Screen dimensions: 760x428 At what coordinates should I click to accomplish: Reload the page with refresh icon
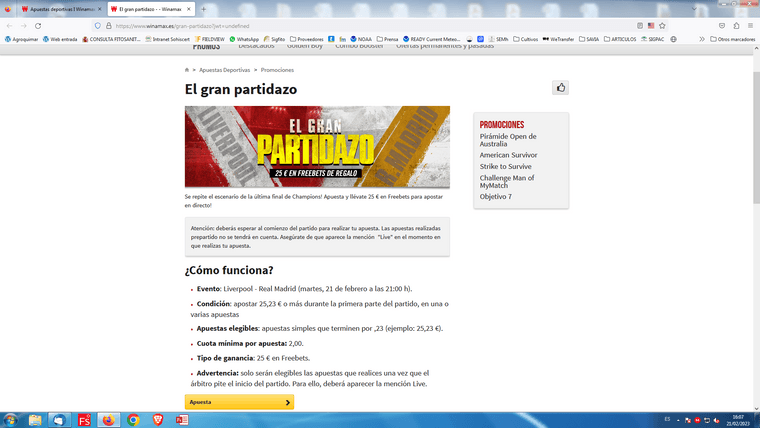tap(38, 26)
